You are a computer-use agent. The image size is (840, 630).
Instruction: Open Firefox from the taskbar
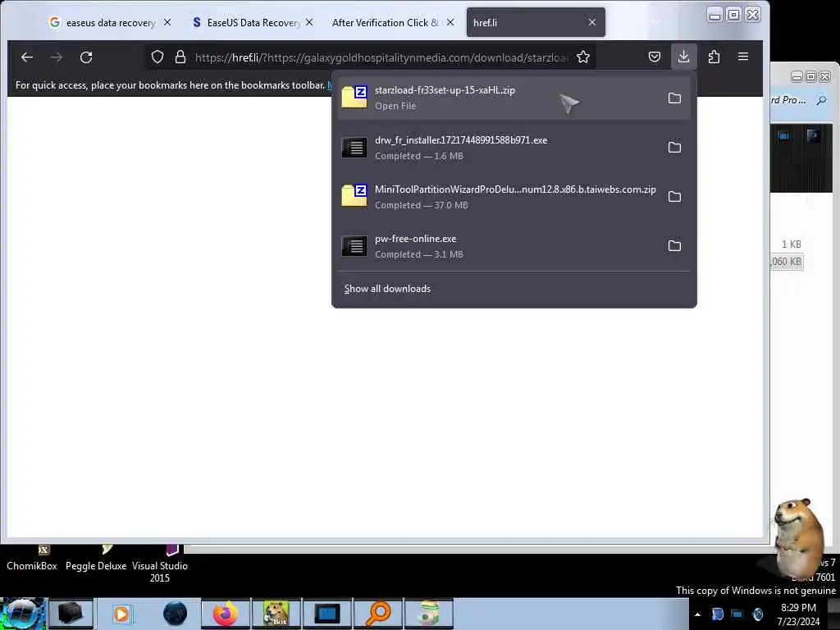(226, 614)
